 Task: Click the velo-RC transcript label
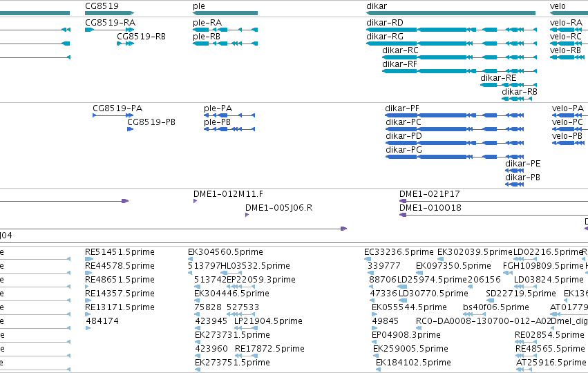coord(565,37)
